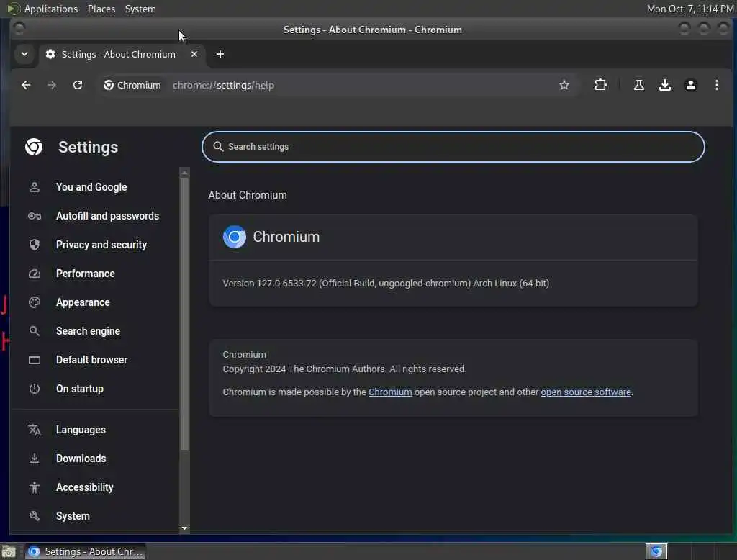Image resolution: width=737 pixels, height=560 pixels.
Task: Open Downloads settings in sidebar
Action: tap(81, 459)
